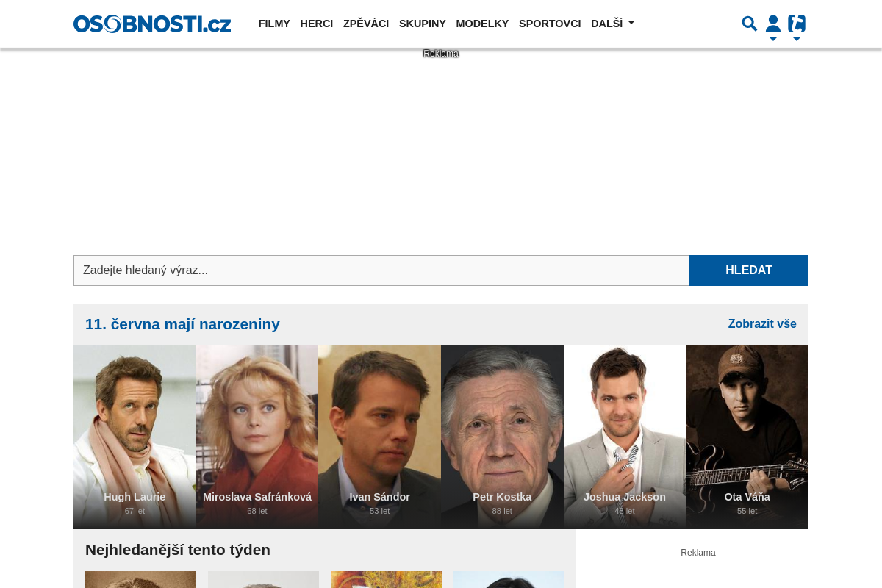Click the 'Nejhledanější tento týden' heading
The height and width of the screenshot is (588, 882).
pyautogui.click(x=178, y=550)
